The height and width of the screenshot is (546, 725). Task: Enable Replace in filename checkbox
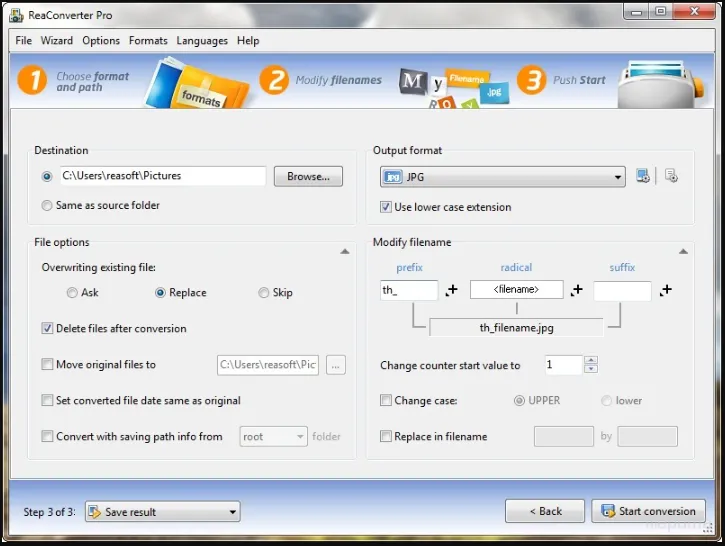click(386, 436)
